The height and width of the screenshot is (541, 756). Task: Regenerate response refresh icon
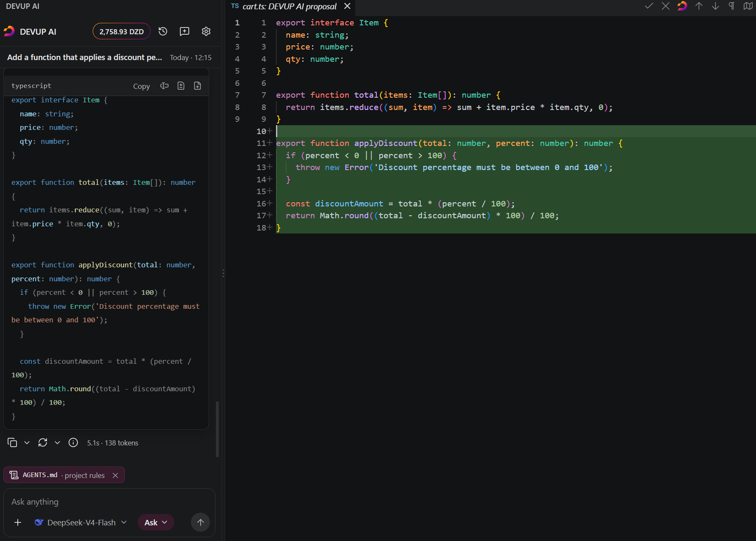(x=43, y=442)
